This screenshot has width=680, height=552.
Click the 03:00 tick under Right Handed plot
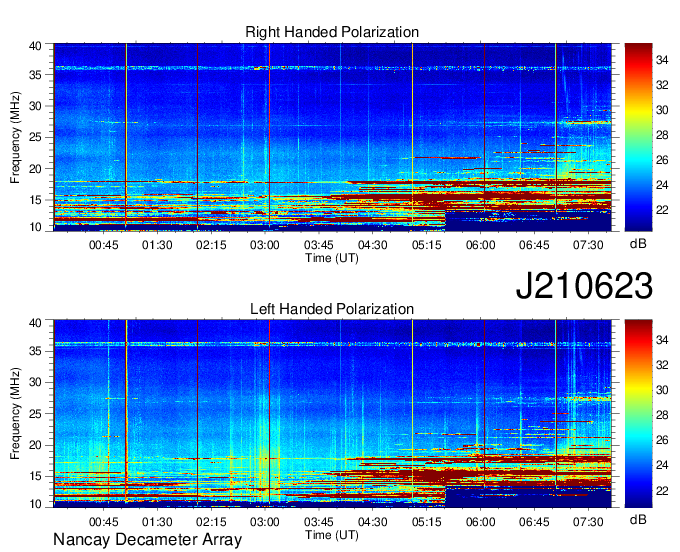click(x=265, y=245)
